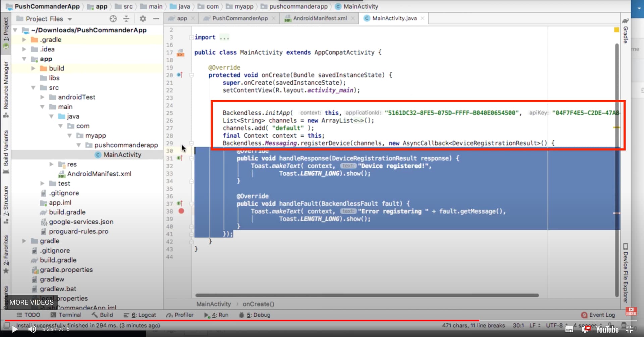Click the class gutter icon at line 17

pyautogui.click(x=180, y=53)
